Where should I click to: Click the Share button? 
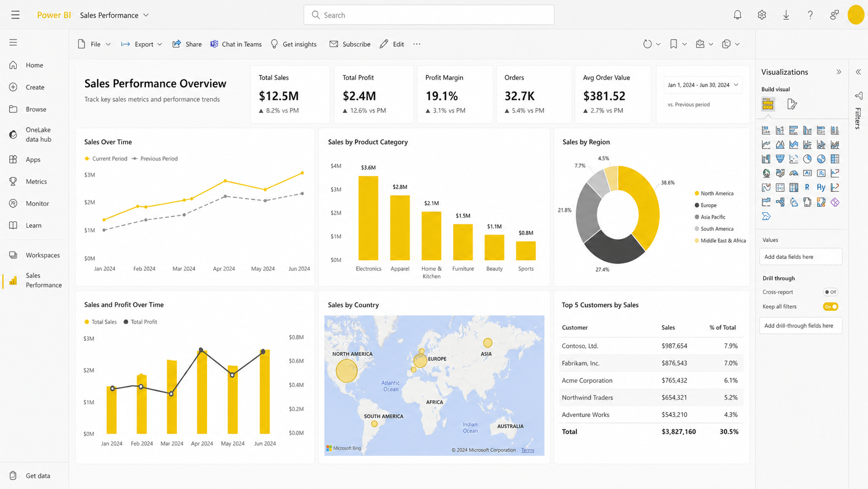click(187, 44)
